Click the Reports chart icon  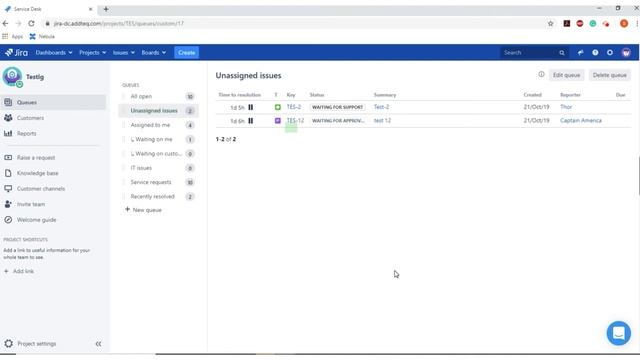[8, 133]
